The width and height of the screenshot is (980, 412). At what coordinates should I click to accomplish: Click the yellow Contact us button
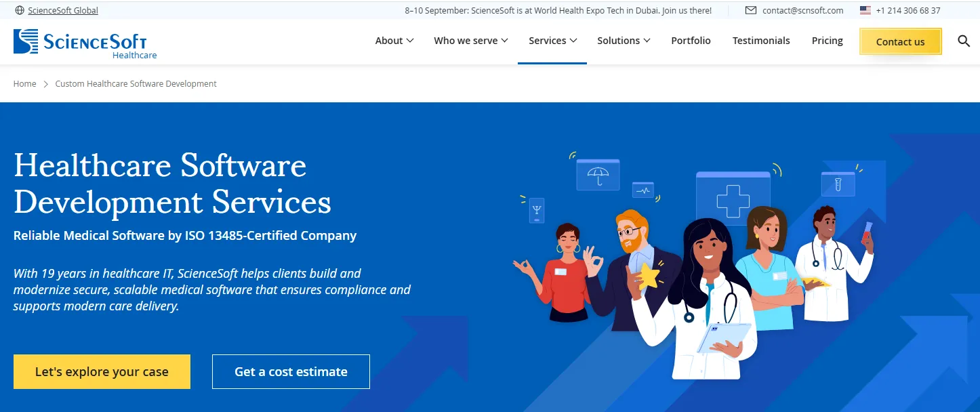[900, 41]
